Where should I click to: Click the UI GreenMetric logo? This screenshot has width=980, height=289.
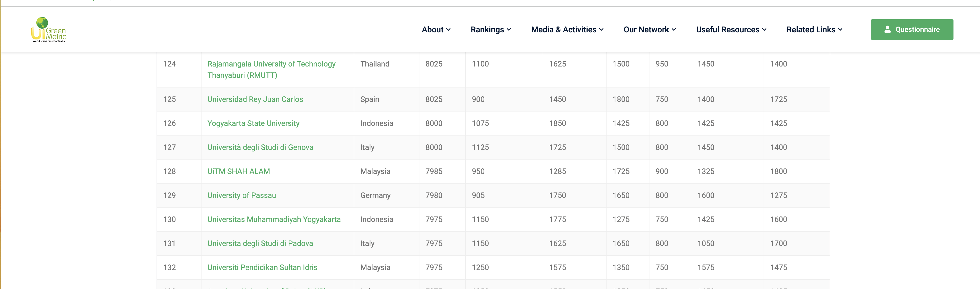coord(48,29)
